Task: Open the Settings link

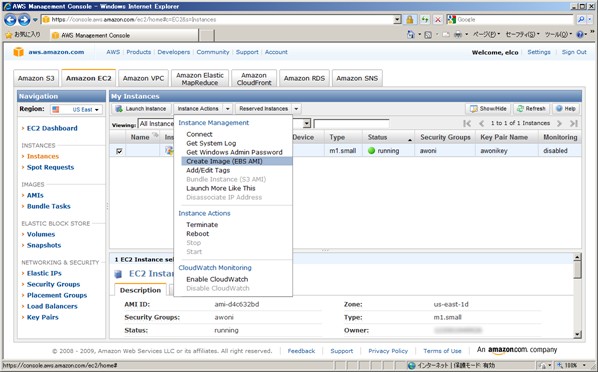Action: click(x=539, y=52)
